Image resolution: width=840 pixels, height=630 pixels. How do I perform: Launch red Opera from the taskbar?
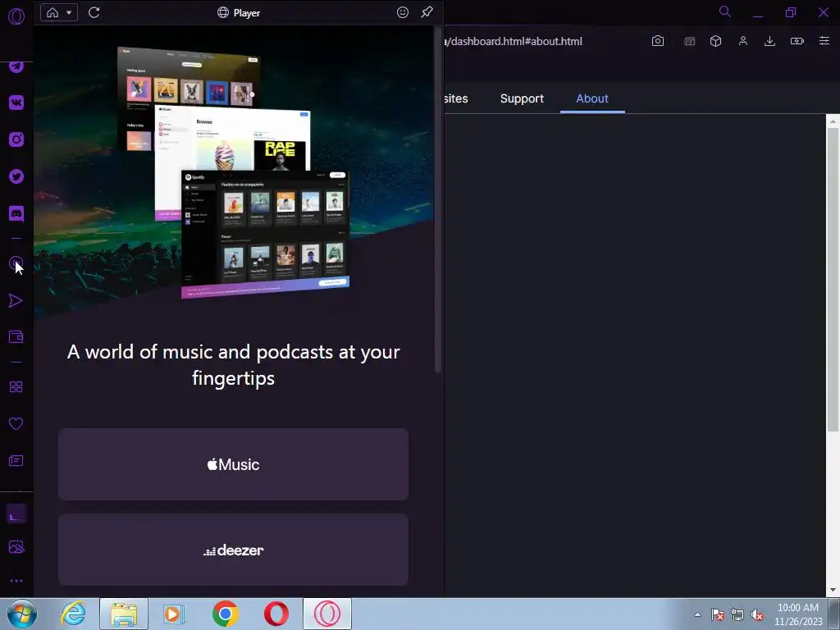click(276, 614)
